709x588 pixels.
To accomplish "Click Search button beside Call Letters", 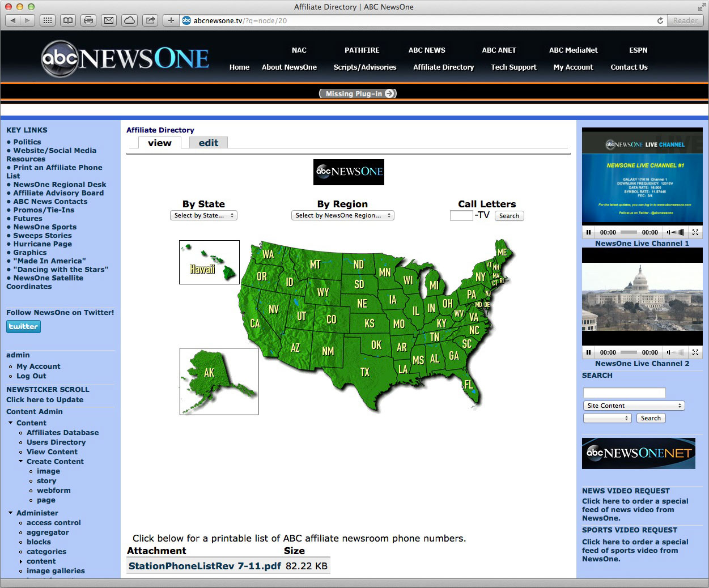I will 509,216.
